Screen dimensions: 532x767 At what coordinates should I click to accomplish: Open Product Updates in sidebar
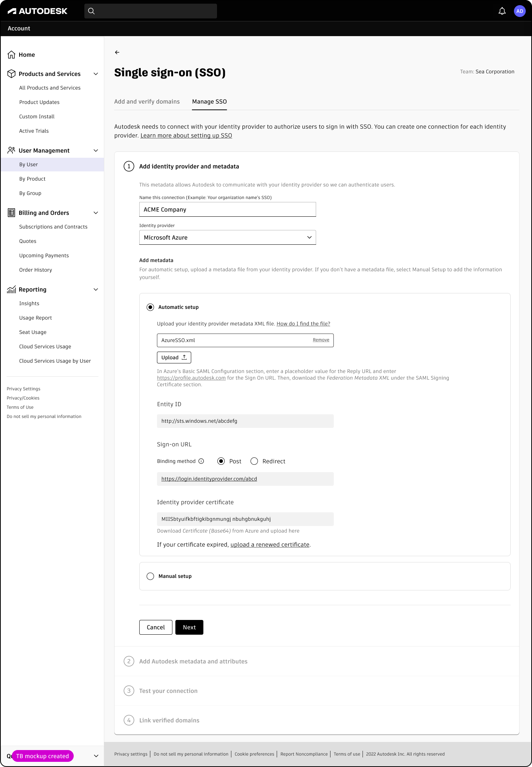point(39,102)
